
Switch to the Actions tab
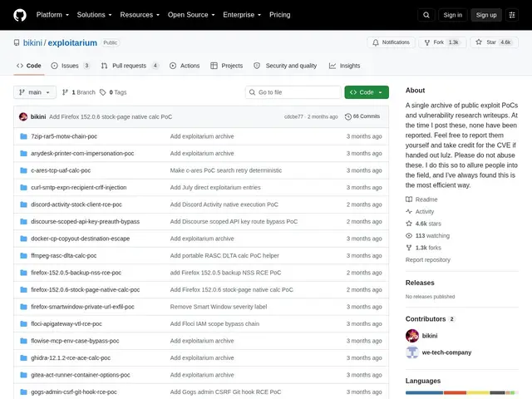click(x=185, y=66)
